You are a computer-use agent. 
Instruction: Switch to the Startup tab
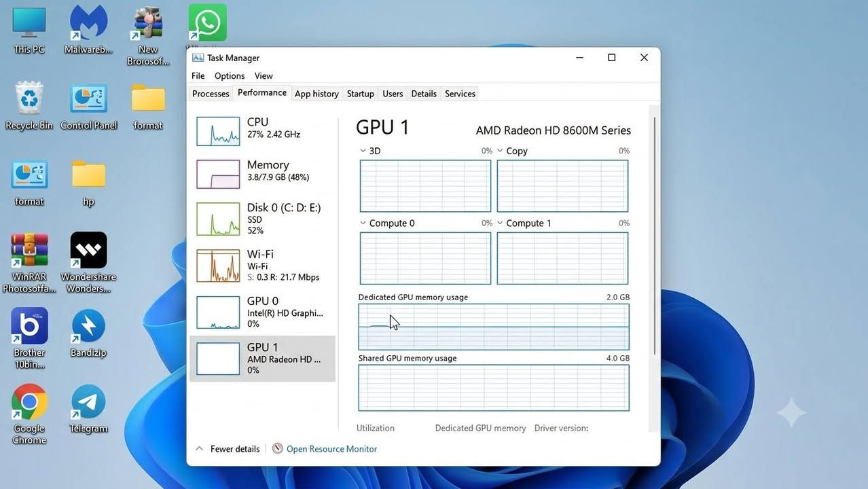[360, 94]
